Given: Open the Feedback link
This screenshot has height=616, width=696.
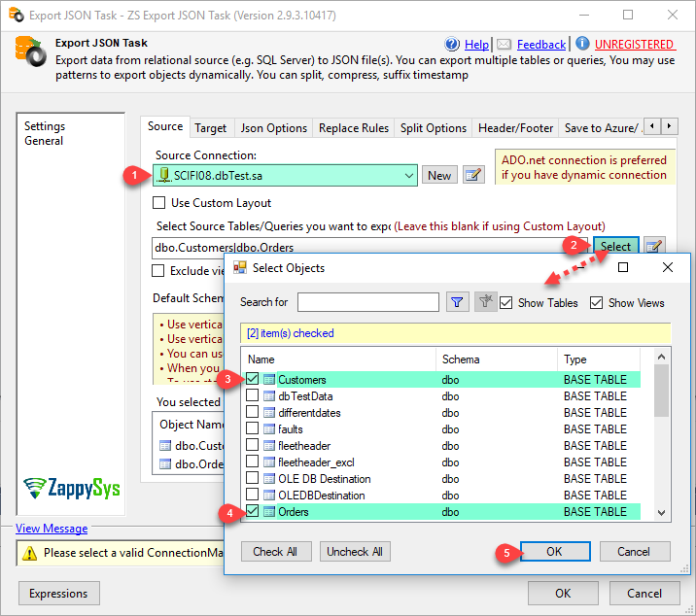Looking at the screenshot, I should click(x=541, y=45).
